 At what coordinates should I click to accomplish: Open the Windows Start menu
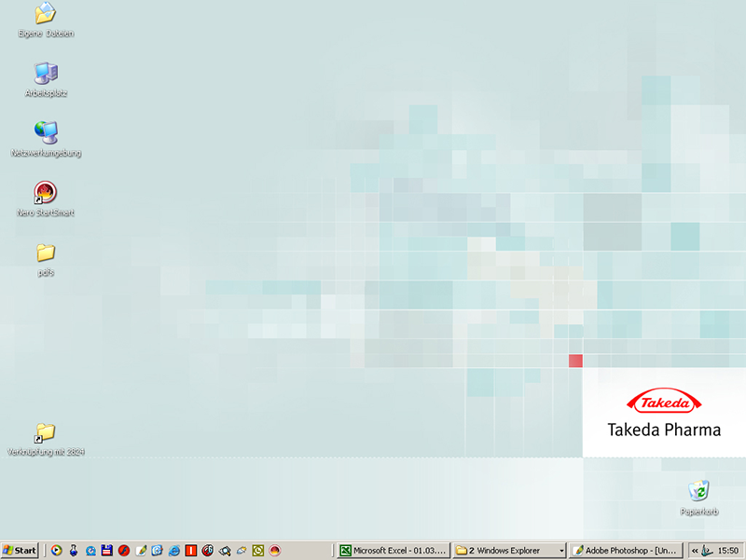[x=20, y=550]
